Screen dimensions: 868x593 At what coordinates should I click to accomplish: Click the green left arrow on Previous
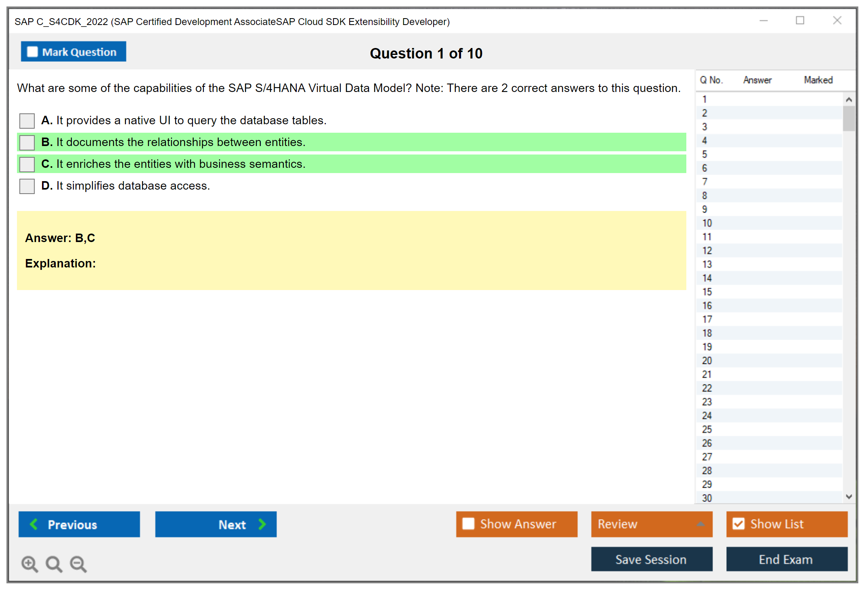(34, 524)
